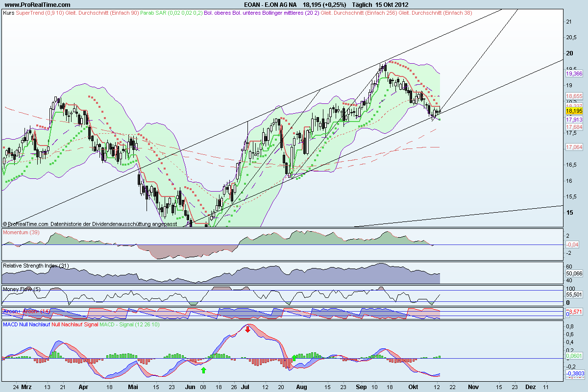This screenshot has width=588, height=392.
Task: Click the Aug month on time axis
Action: tap(302, 387)
